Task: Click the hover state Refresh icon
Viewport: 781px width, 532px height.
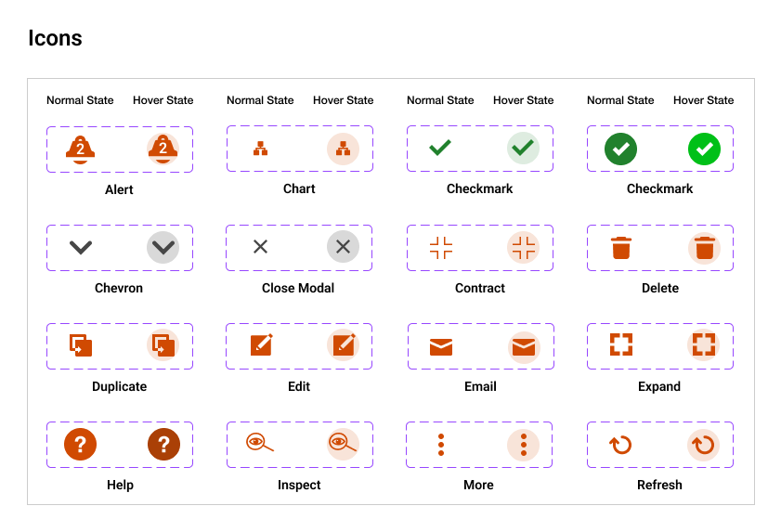Action: [703, 445]
